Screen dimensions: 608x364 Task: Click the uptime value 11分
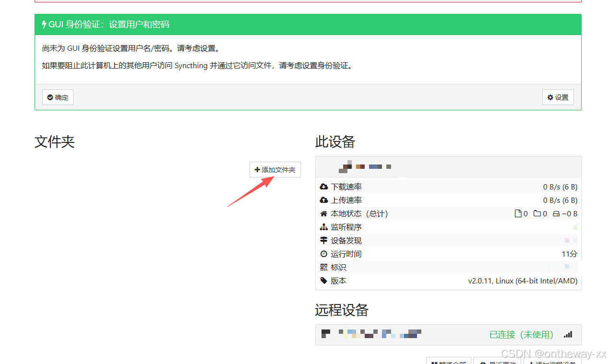[570, 254]
